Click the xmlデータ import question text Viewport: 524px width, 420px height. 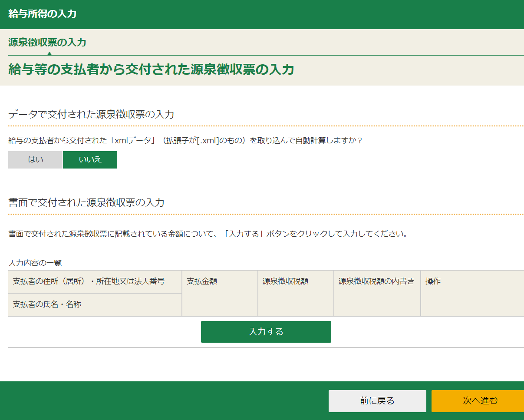185,140
